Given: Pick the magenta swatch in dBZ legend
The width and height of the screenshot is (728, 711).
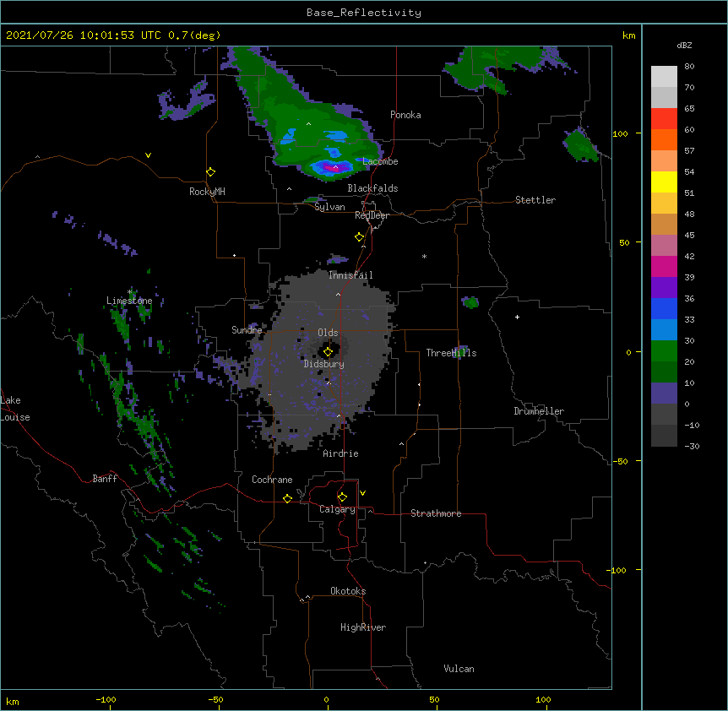Looking at the screenshot, I should point(664,266).
